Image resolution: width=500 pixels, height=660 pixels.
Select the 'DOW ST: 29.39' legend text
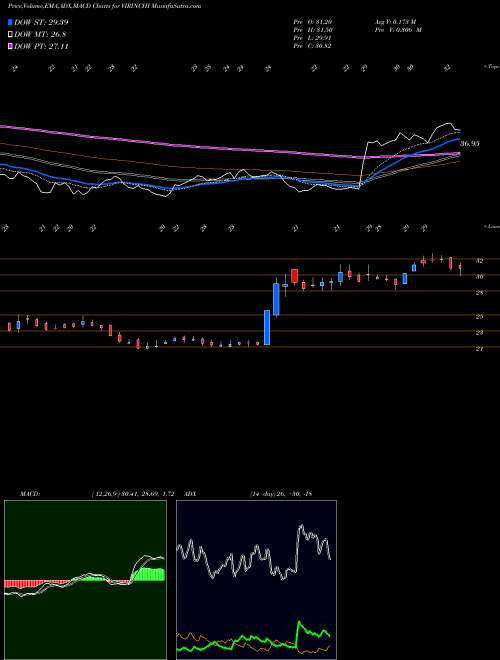tap(41, 22)
